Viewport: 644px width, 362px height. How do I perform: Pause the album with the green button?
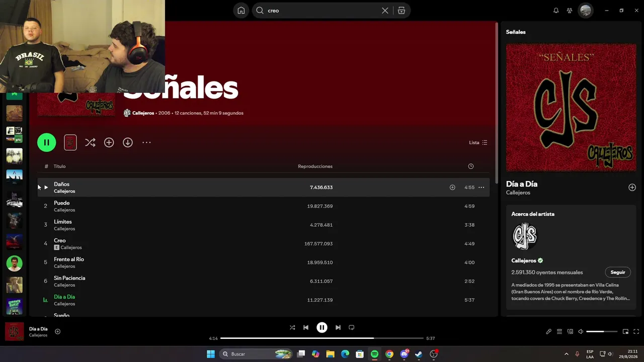click(46, 142)
